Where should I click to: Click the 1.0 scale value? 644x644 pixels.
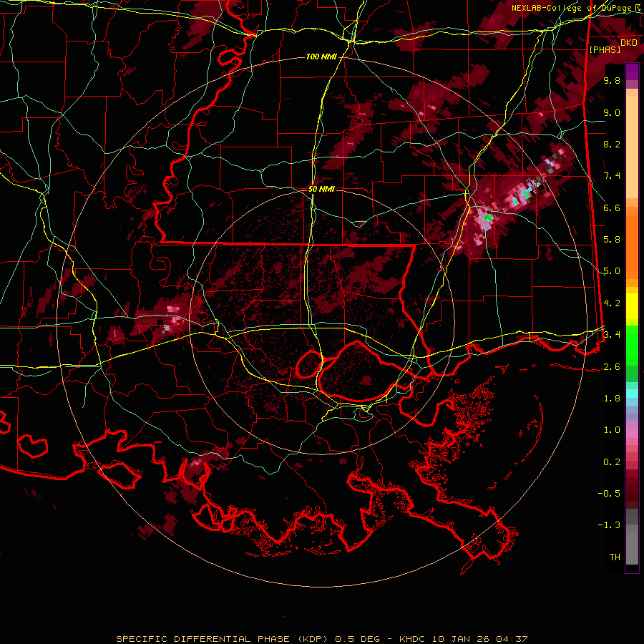click(612, 430)
